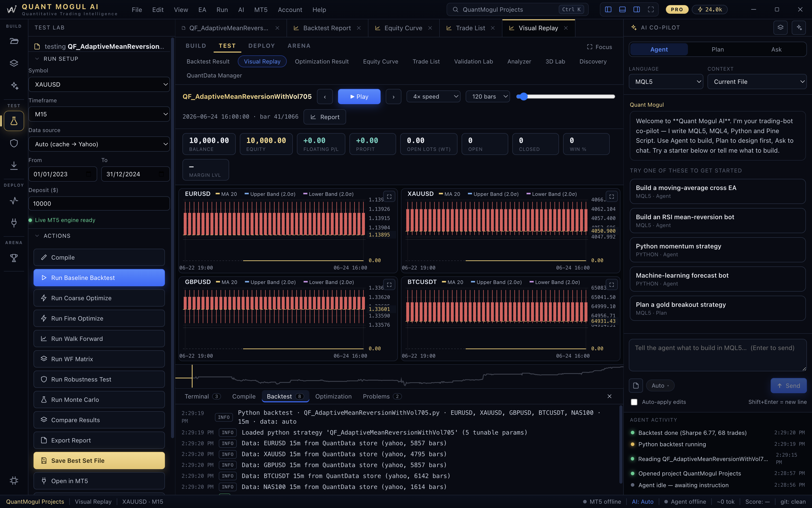This screenshot has height=508, width=812.
Task: Open the shield icon in Test sidebar
Action: 14,143
